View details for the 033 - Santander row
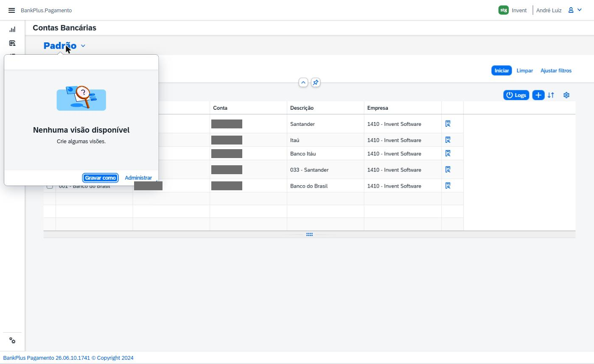 pyautogui.click(x=448, y=169)
